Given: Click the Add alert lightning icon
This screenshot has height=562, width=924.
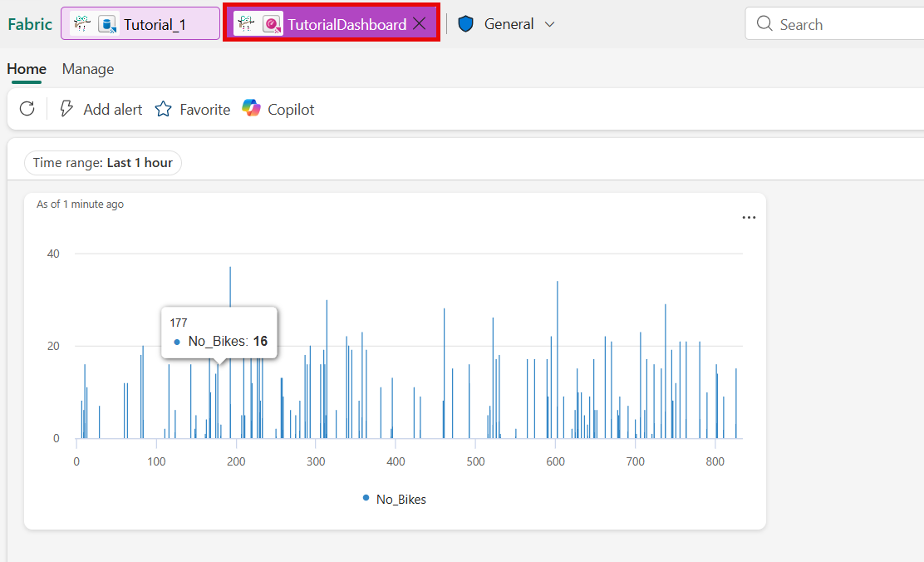Looking at the screenshot, I should click(66, 109).
